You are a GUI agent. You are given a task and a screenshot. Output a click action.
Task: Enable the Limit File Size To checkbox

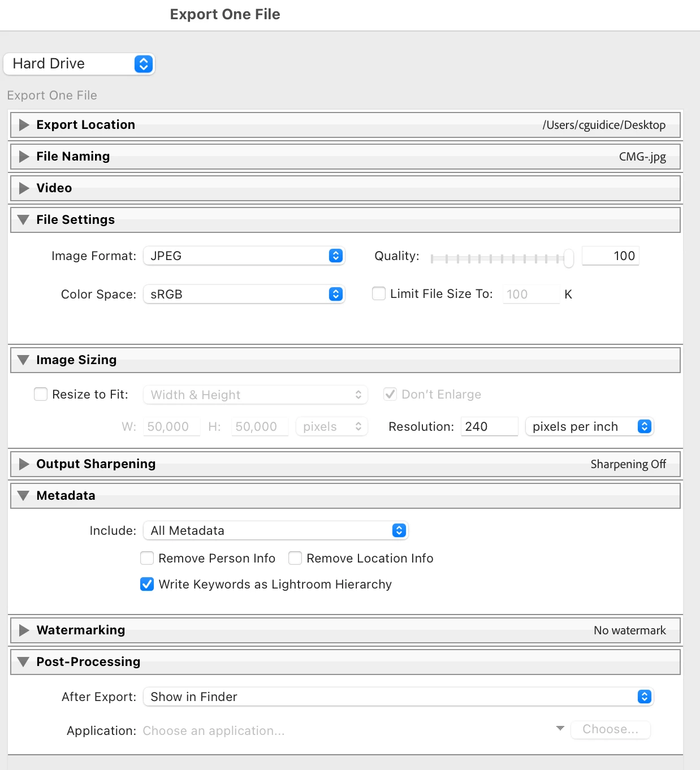click(x=379, y=294)
